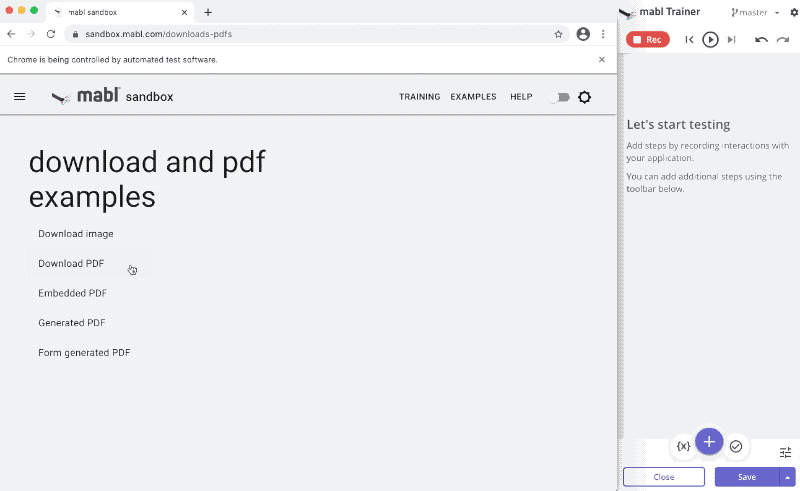Open the HELP menu
Viewport: 800px width, 491px height.
click(x=521, y=97)
